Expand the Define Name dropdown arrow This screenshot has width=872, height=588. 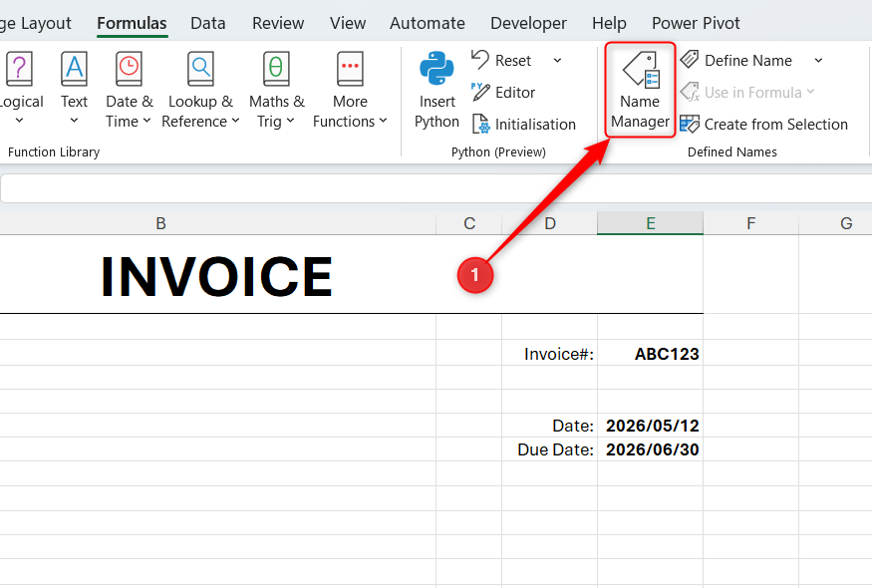(x=818, y=60)
